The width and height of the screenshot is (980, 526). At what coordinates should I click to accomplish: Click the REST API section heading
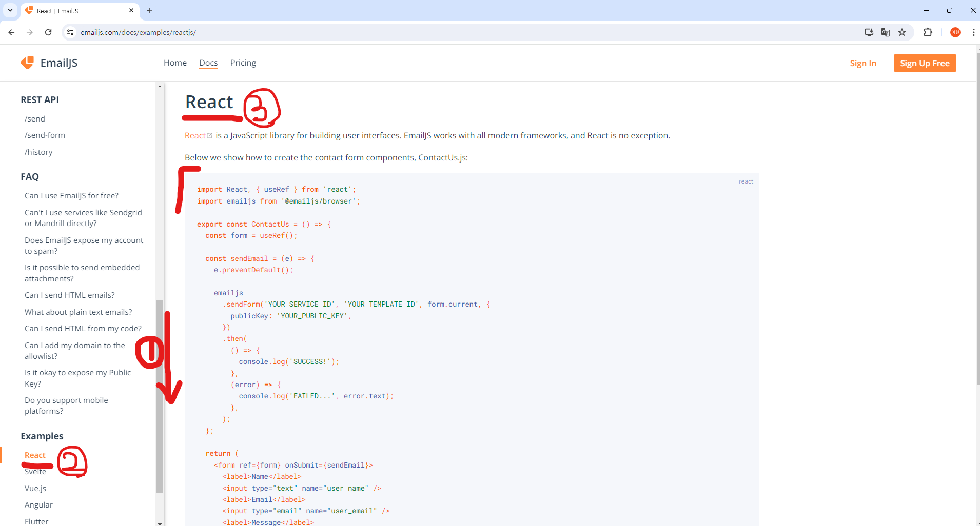[x=40, y=100]
